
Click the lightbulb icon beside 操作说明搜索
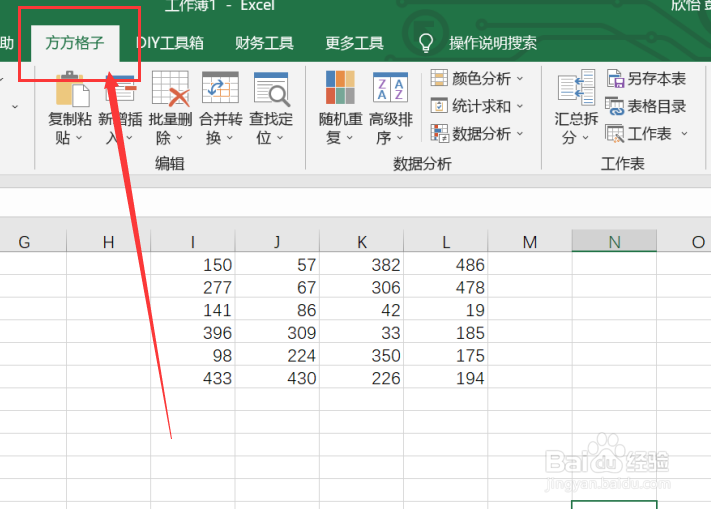[x=425, y=43]
